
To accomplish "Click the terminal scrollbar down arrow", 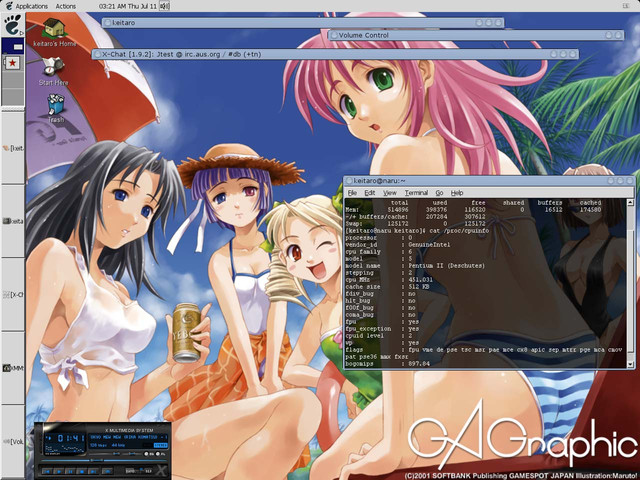I will [630, 364].
